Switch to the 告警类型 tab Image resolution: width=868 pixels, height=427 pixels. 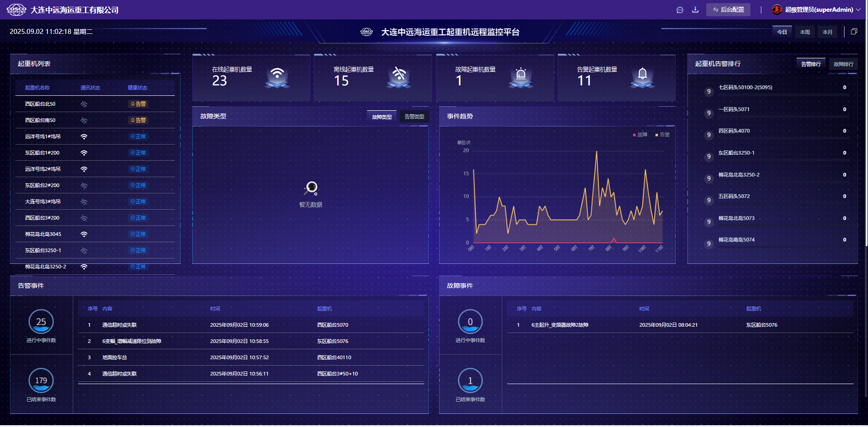point(414,117)
